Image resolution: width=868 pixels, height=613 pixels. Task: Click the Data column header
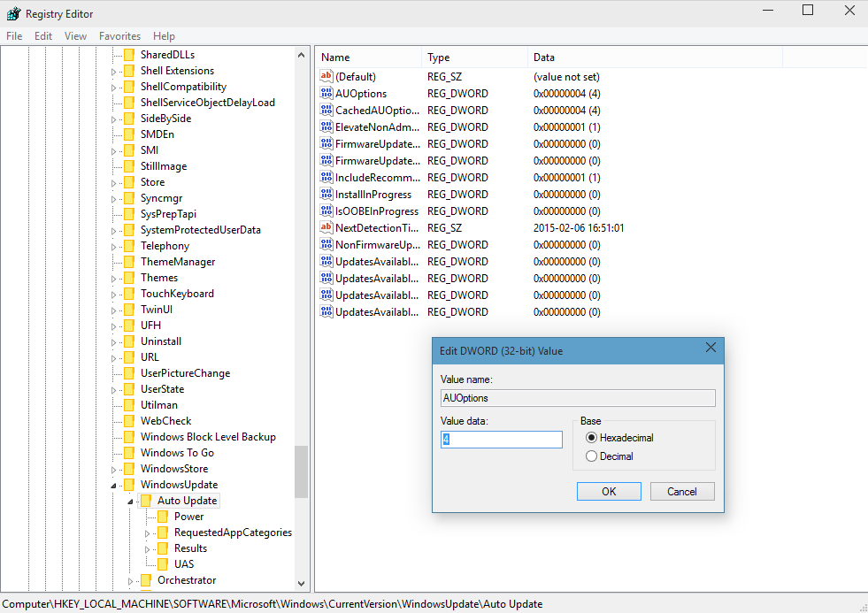tap(655, 57)
